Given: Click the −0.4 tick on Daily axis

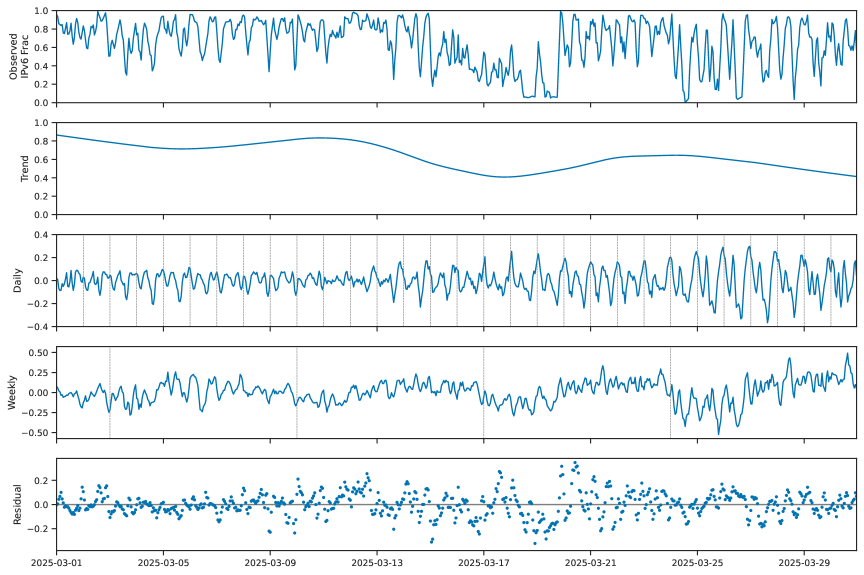Looking at the screenshot, I should pyautogui.click(x=38, y=327).
